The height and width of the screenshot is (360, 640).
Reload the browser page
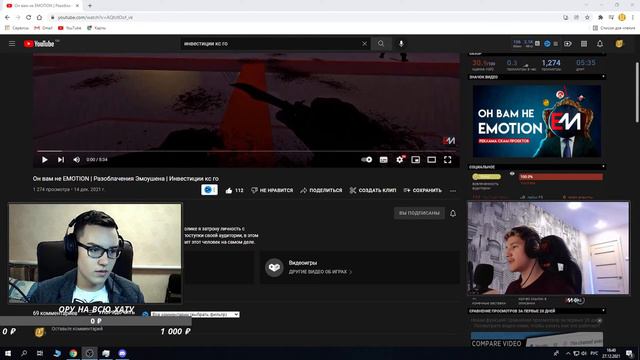[x=28, y=17]
